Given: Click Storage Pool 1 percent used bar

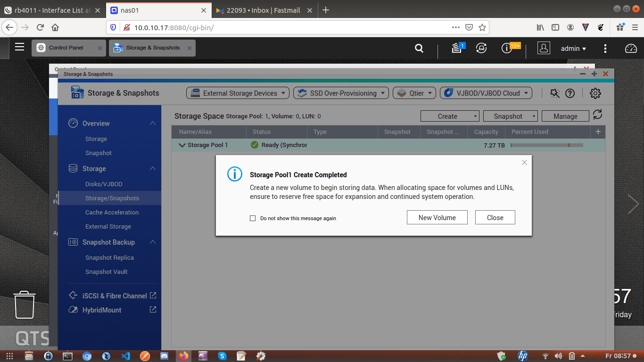Looking at the screenshot, I should [547, 145].
